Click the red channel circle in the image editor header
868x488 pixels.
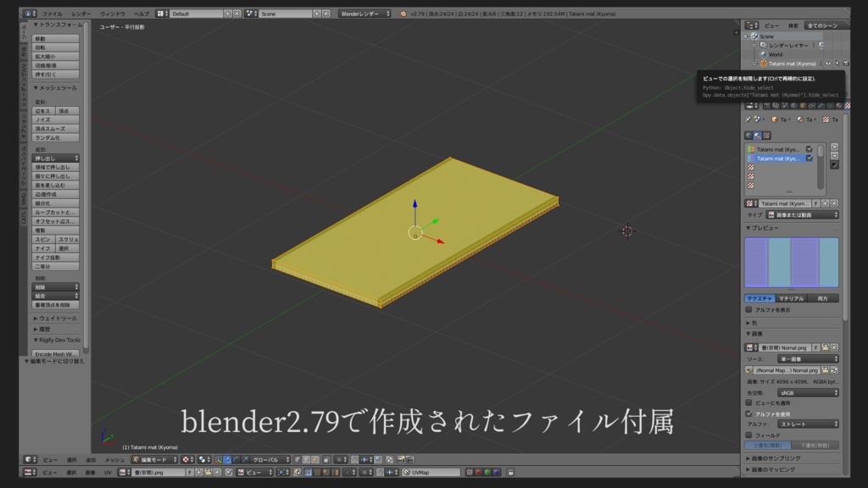[478, 473]
